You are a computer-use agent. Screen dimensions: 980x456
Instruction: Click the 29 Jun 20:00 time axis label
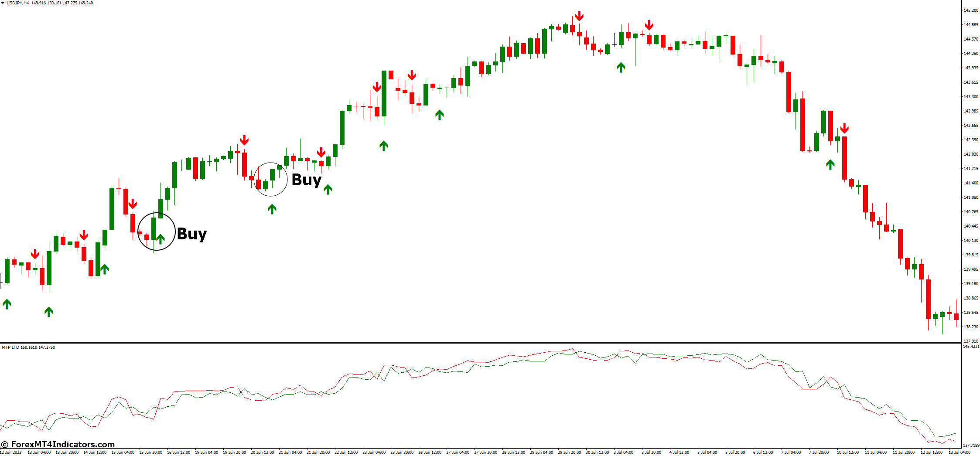(569, 452)
